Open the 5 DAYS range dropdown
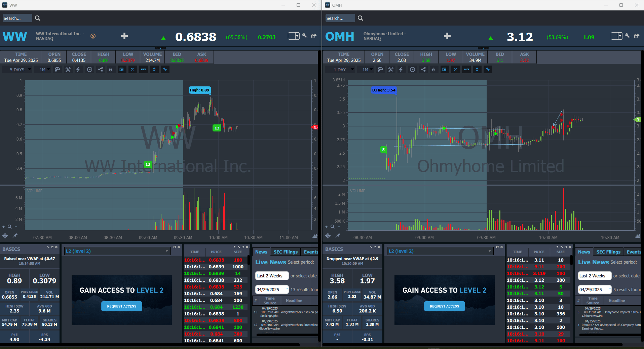 coord(17,70)
